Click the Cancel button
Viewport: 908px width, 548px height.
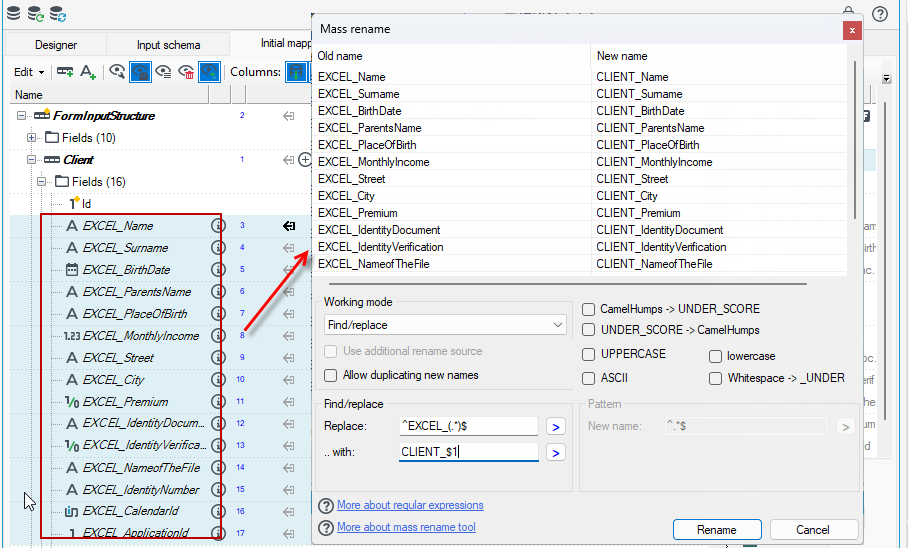(813, 529)
